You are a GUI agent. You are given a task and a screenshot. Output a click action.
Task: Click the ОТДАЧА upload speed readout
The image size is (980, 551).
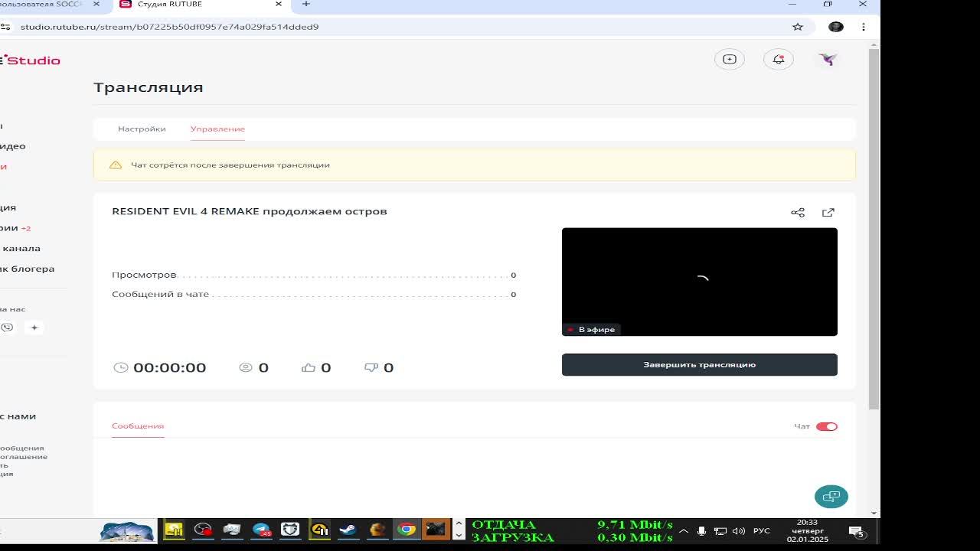[x=573, y=524]
